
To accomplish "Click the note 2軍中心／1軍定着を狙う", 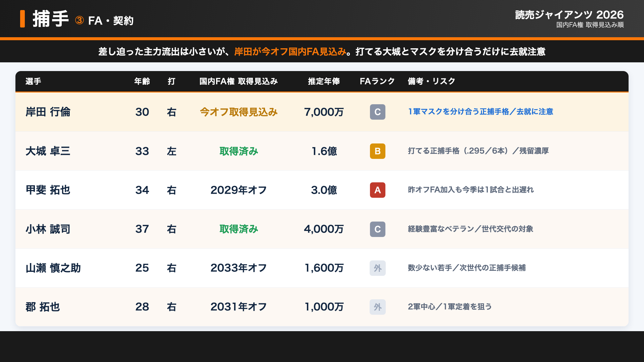I will tap(449, 307).
